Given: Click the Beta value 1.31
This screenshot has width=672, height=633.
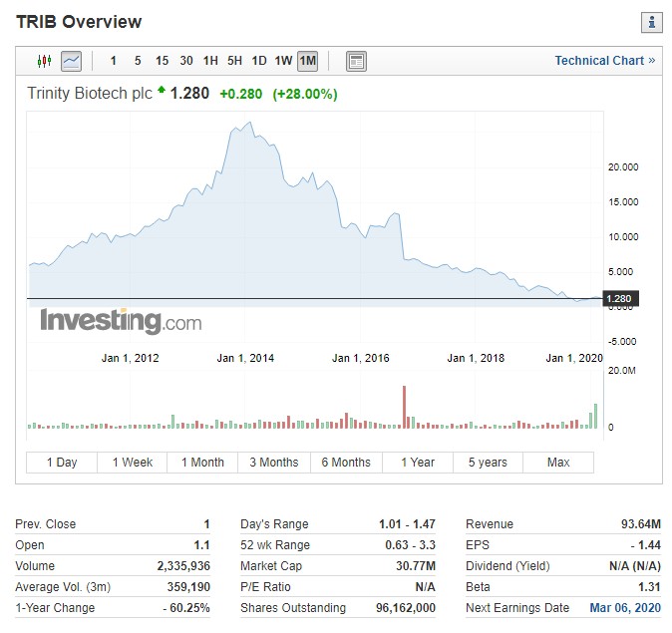Looking at the screenshot, I should 649,587.
